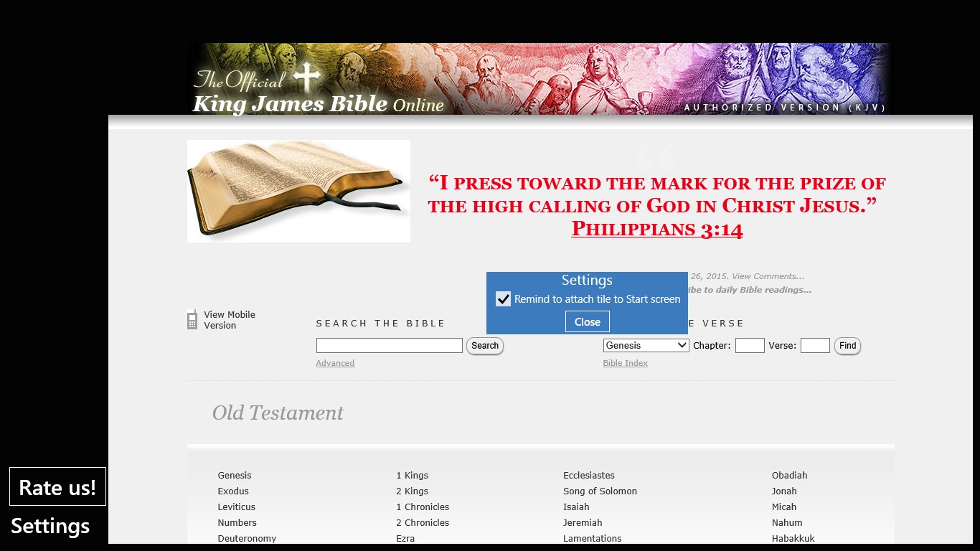Image resolution: width=980 pixels, height=551 pixels.
Task: Close the Settings popup
Action: click(587, 321)
